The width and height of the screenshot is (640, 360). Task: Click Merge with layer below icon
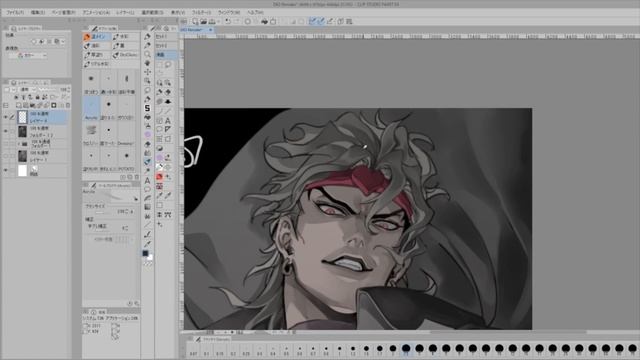[47, 105]
